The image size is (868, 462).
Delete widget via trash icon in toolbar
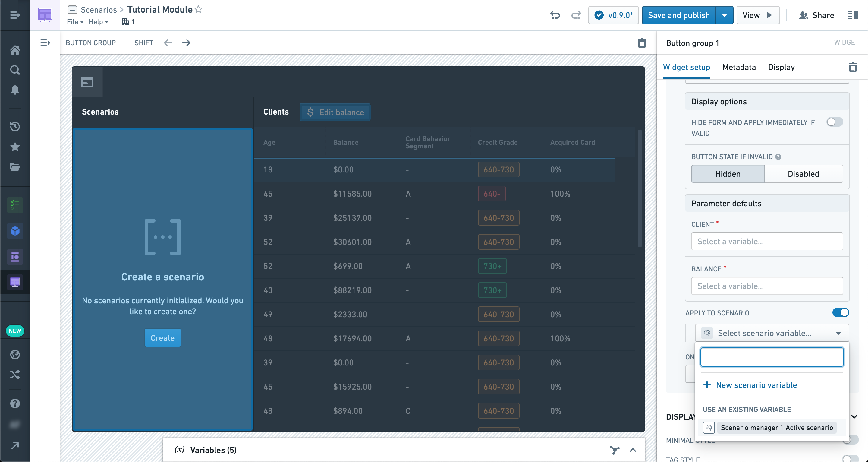click(x=642, y=43)
